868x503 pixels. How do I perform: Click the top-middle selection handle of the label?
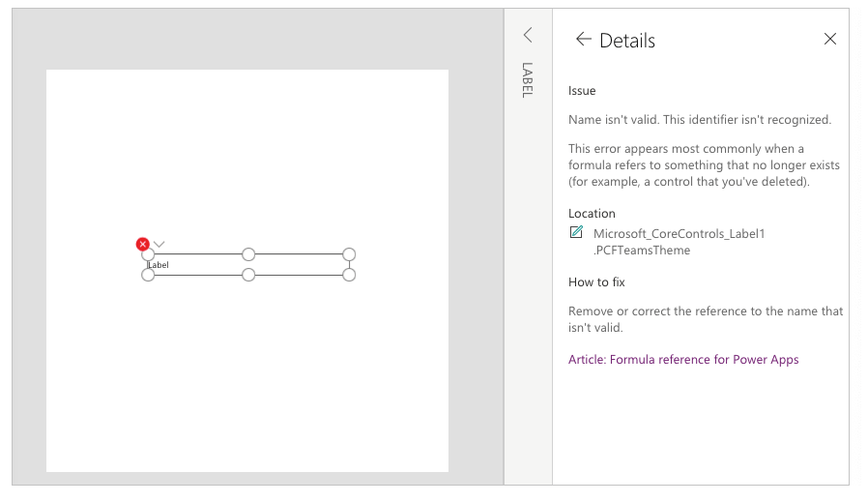248,254
